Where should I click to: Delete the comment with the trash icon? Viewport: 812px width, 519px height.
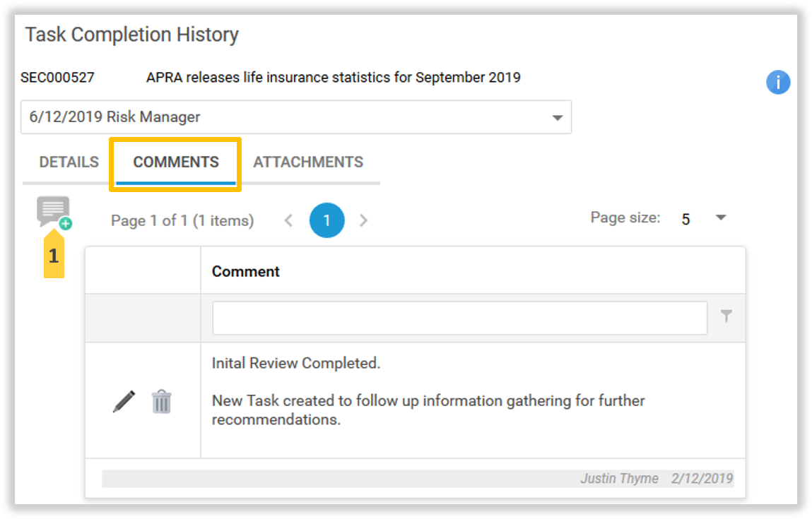point(162,401)
